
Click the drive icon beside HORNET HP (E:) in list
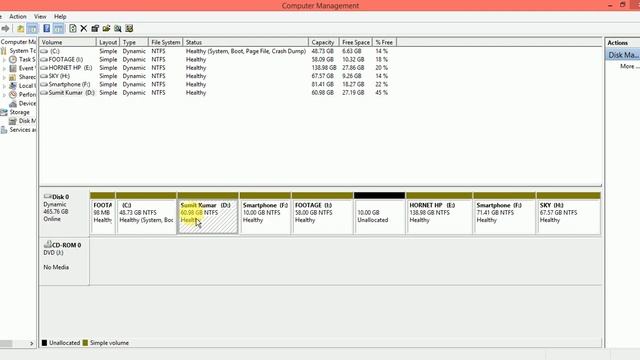pos(44,68)
